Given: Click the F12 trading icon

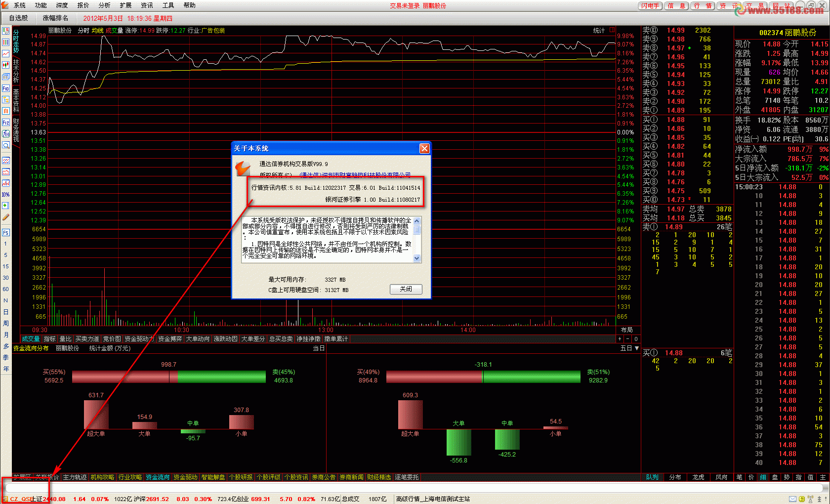Looking at the screenshot, I should tap(6, 122).
